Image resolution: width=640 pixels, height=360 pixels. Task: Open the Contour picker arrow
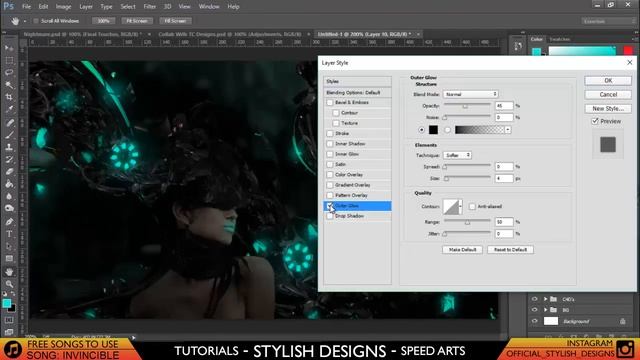point(460,207)
